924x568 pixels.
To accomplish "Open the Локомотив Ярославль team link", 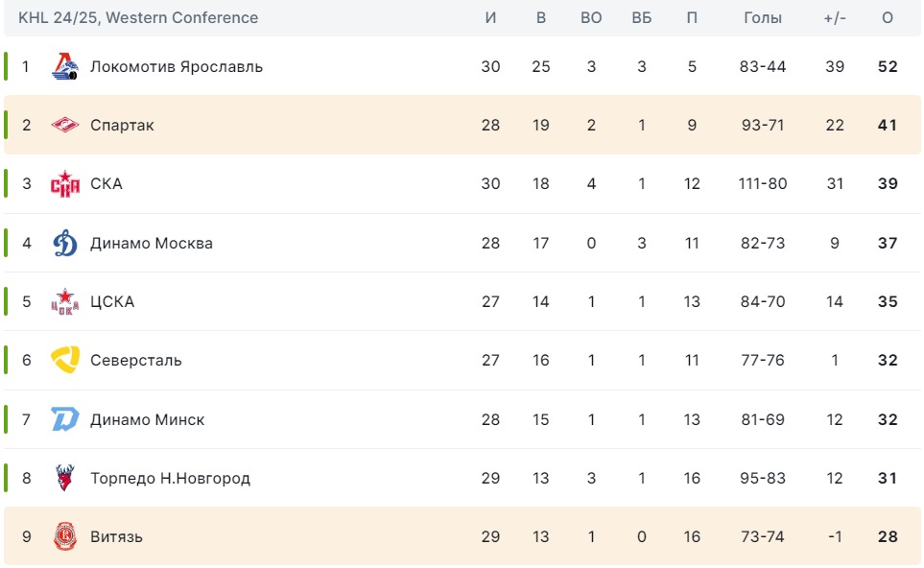I will (x=176, y=67).
